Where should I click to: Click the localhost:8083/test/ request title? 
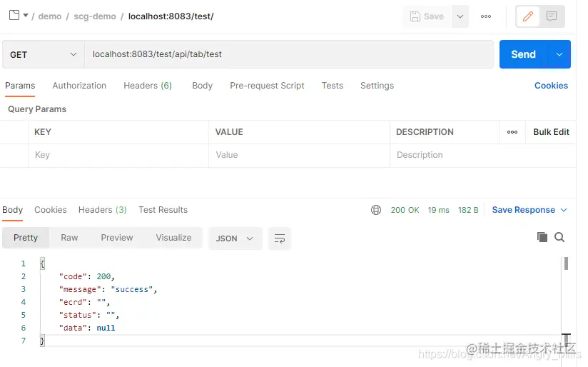pyautogui.click(x=171, y=16)
